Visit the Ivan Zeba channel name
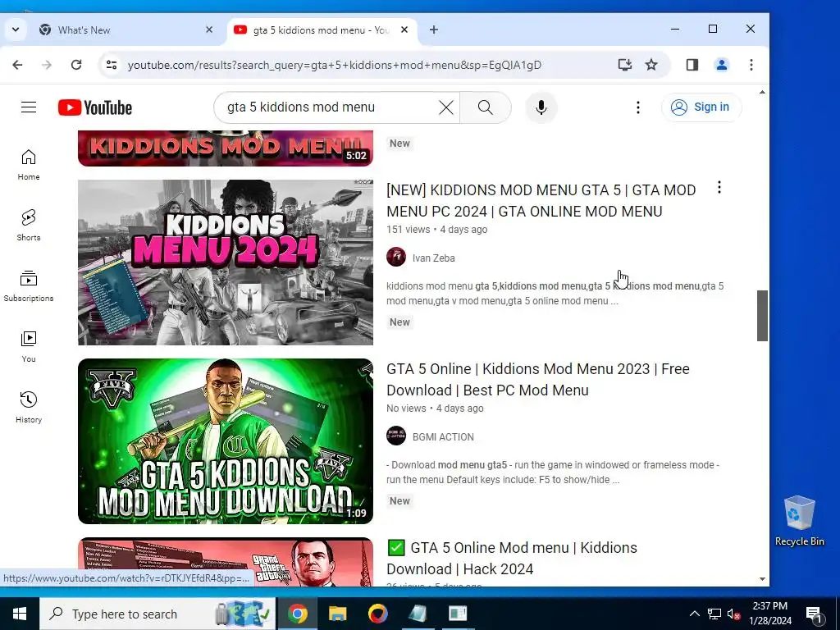840x630 pixels. [x=433, y=258]
